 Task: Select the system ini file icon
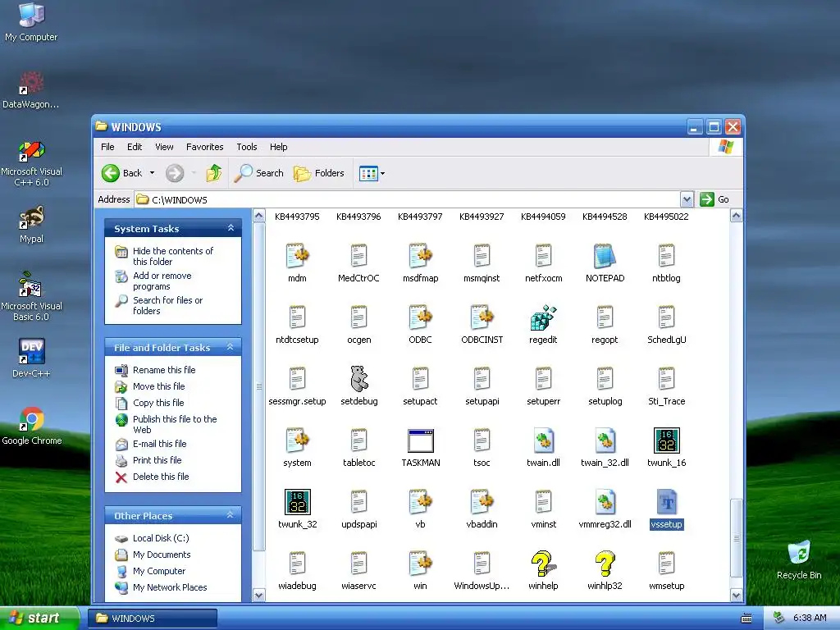(297, 441)
